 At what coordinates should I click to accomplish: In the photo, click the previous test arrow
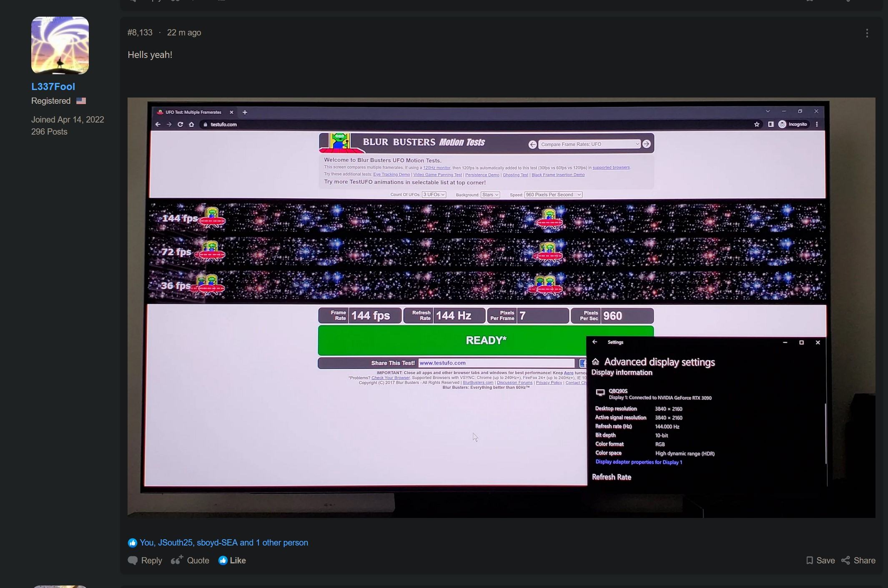[532, 145]
